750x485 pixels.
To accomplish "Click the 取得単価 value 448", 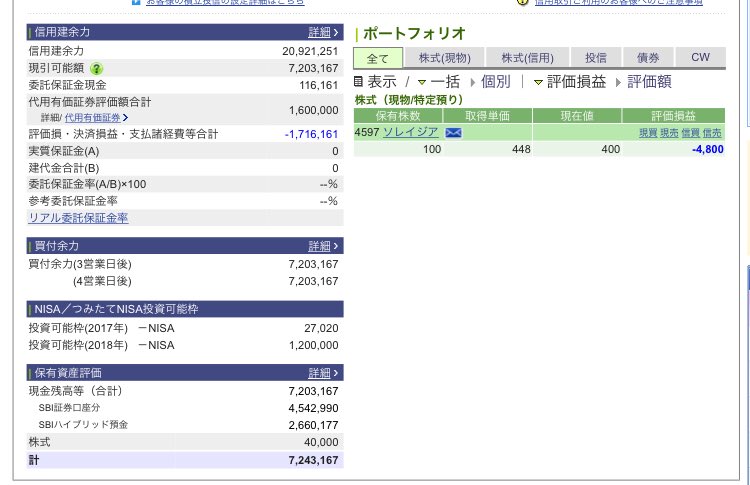I will coord(521,149).
